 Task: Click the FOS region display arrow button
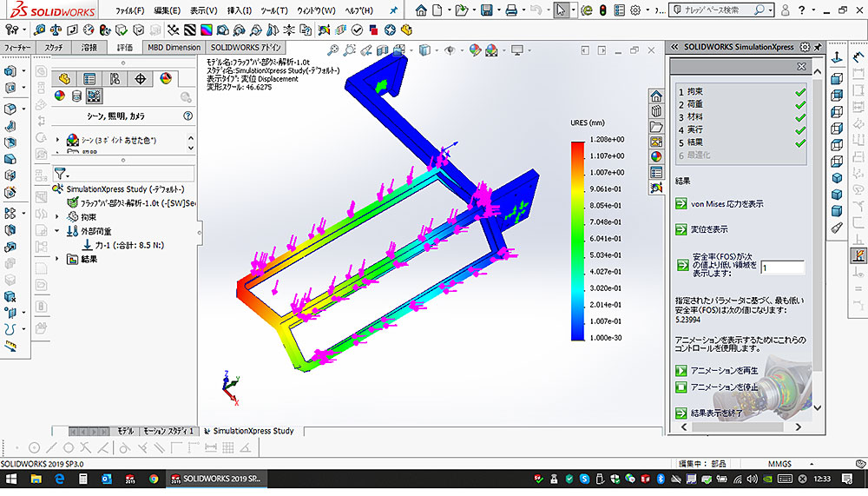coord(682,266)
